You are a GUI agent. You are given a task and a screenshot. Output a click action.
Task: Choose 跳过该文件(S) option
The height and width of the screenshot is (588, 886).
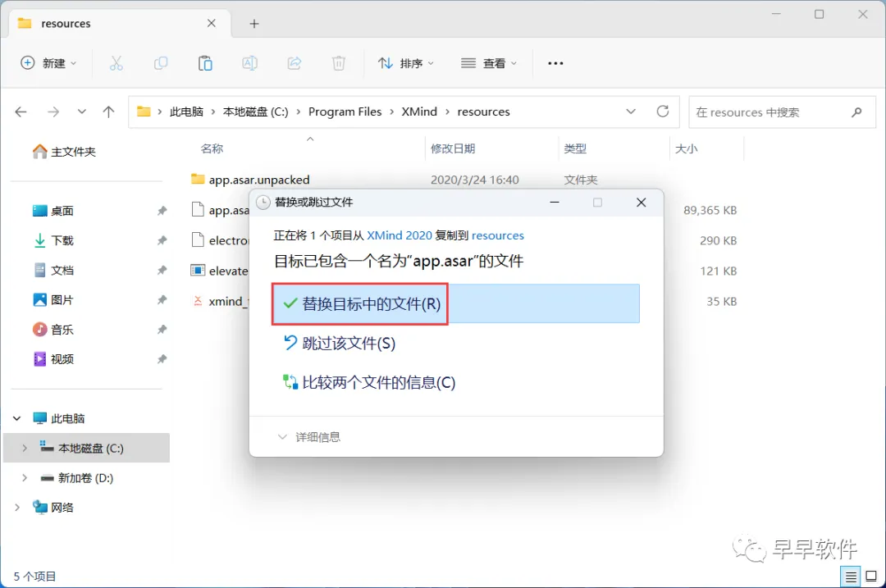339,343
